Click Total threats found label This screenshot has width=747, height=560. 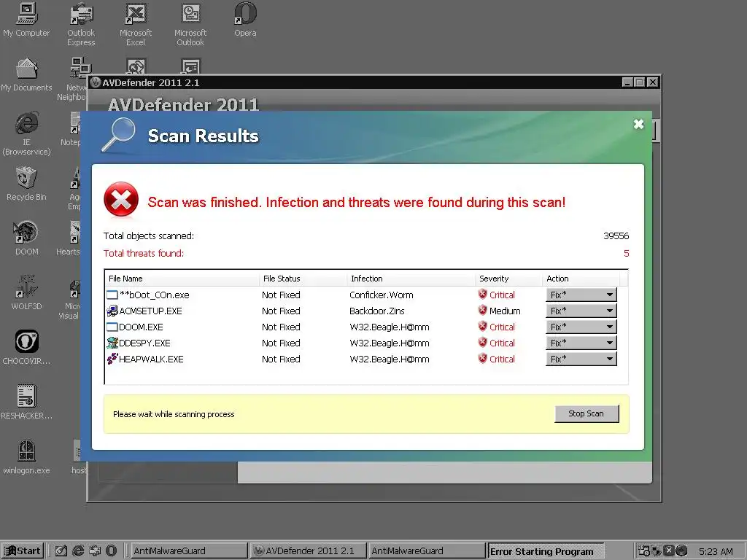144,253
